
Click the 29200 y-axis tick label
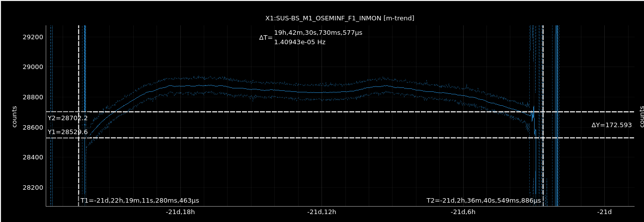[x=33, y=37]
